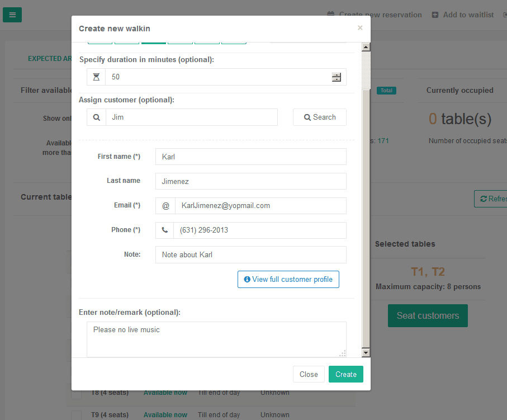Image resolution: width=507 pixels, height=420 pixels.
Task: Click the Close button in dialog footer
Action: 309,374
